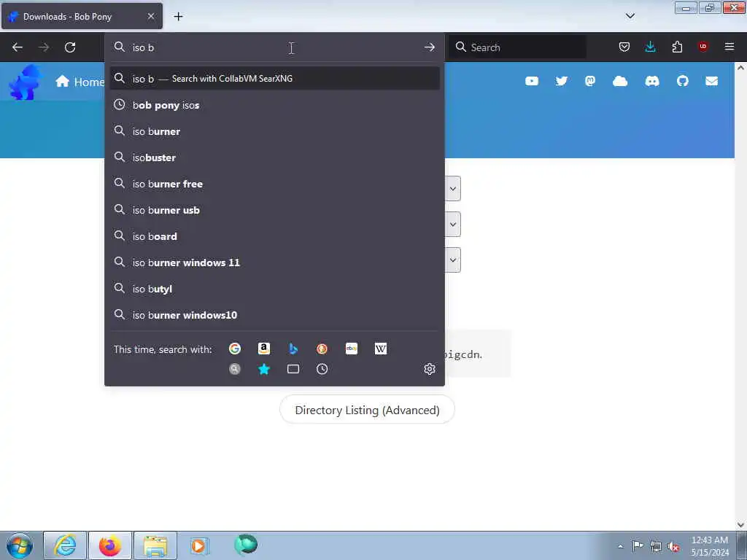Open Windows Explorer from the taskbar
Image resolution: width=747 pixels, height=560 pixels.
coord(155,545)
